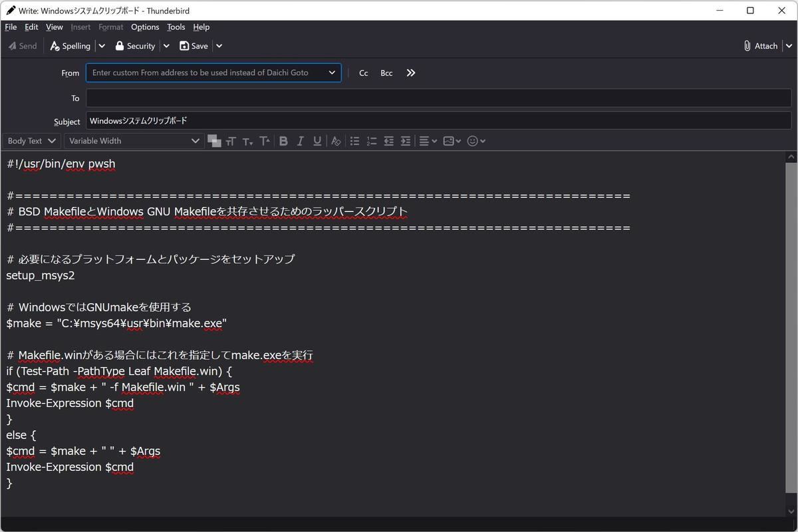Screen dimensions: 798x532
Task: Apply a numbered list
Action: click(372, 141)
